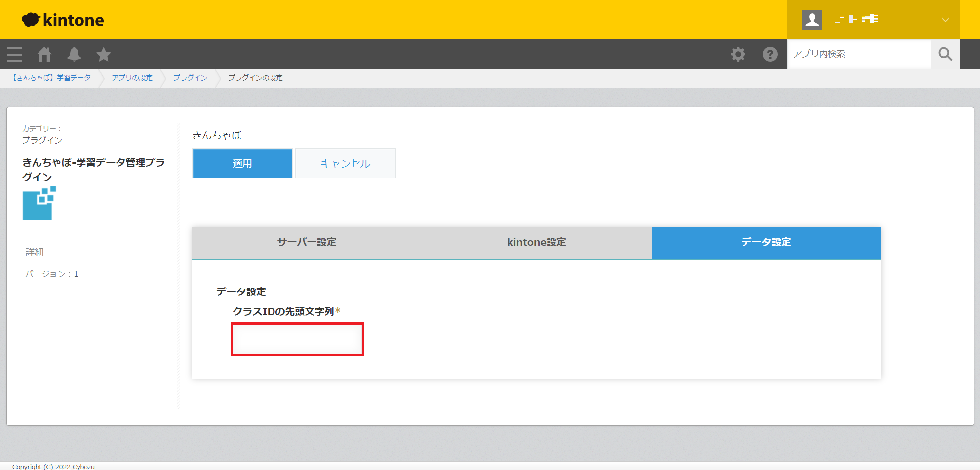
Task: Switch to the kintone設定 tab
Action: point(536,242)
